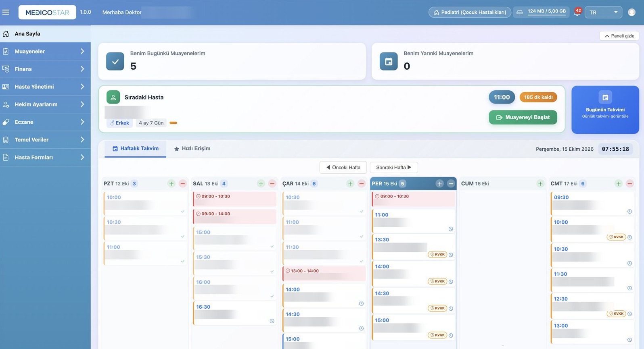Image resolution: width=644 pixels, height=349 pixels.
Task: Click blocked slot 13:00 - 14:00 on ÇAR
Action: point(324,274)
